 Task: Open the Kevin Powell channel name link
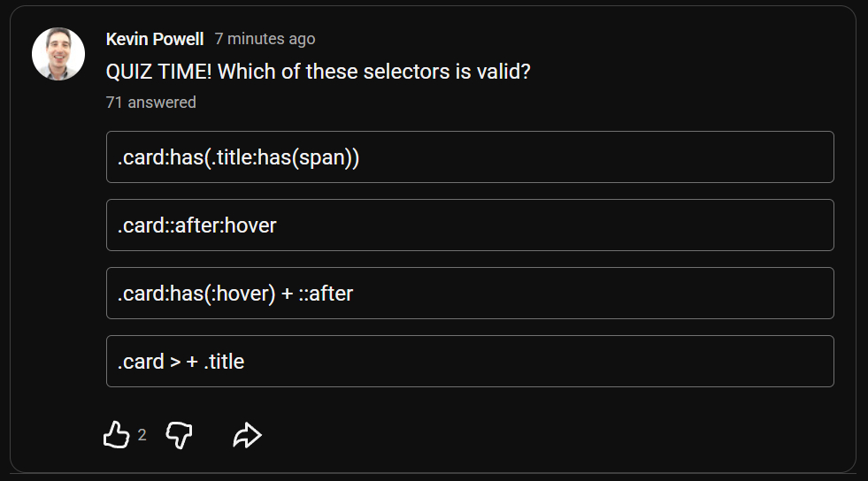click(x=154, y=39)
